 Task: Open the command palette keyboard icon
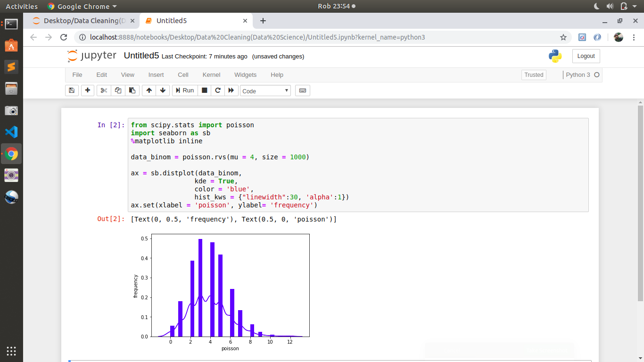pyautogui.click(x=303, y=90)
